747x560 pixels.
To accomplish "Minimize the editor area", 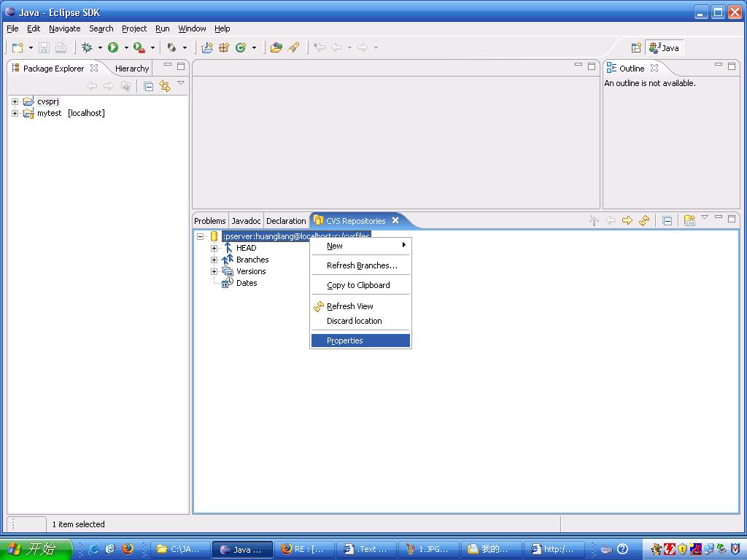I will [x=578, y=65].
